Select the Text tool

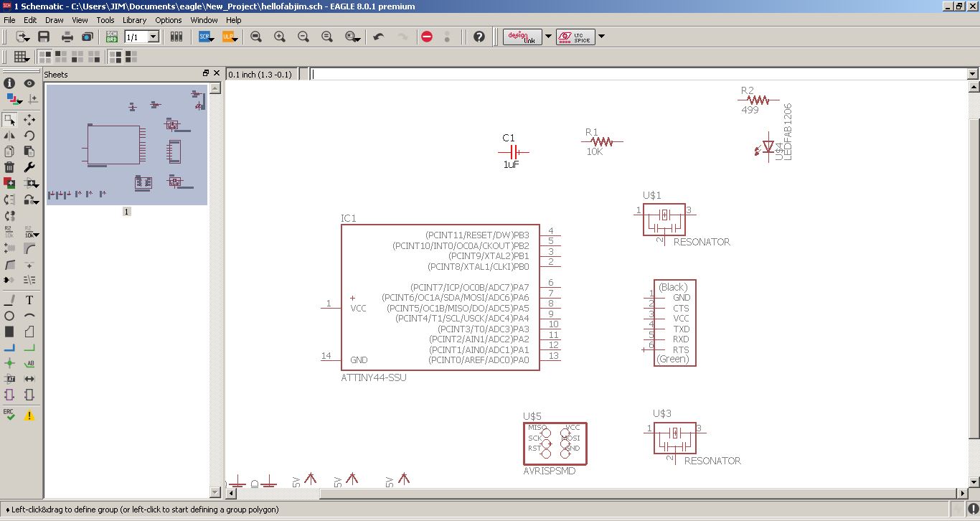(29, 300)
